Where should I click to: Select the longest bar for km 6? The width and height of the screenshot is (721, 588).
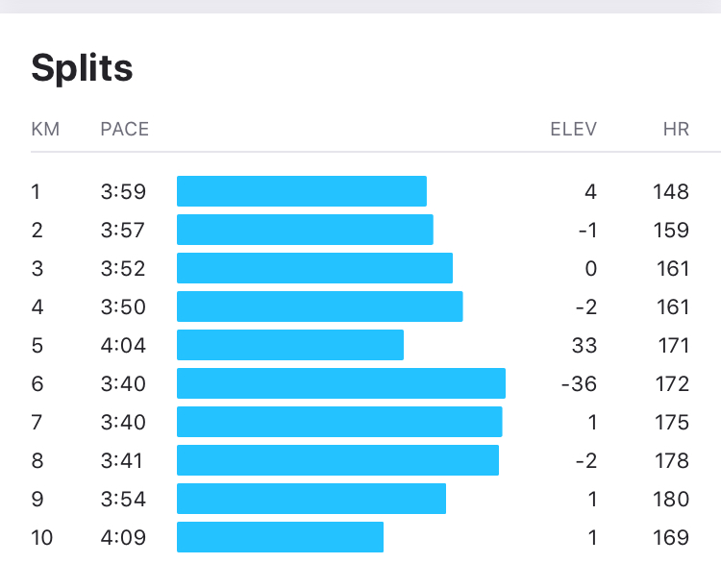click(x=341, y=383)
